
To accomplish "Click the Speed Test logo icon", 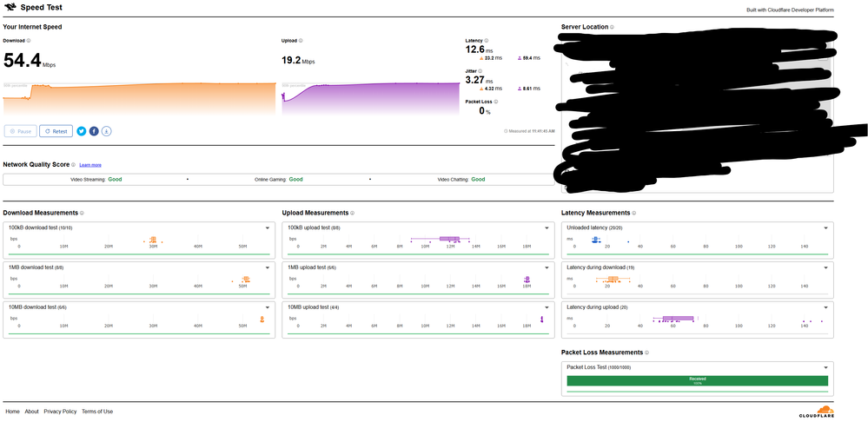I will pyautogui.click(x=10, y=9).
